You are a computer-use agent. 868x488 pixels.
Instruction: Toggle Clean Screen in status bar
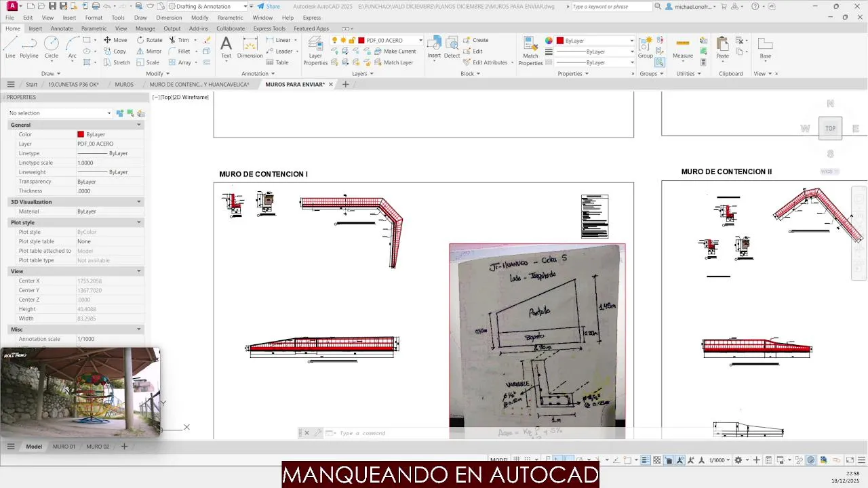pyautogui.click(x=850, y=460)
